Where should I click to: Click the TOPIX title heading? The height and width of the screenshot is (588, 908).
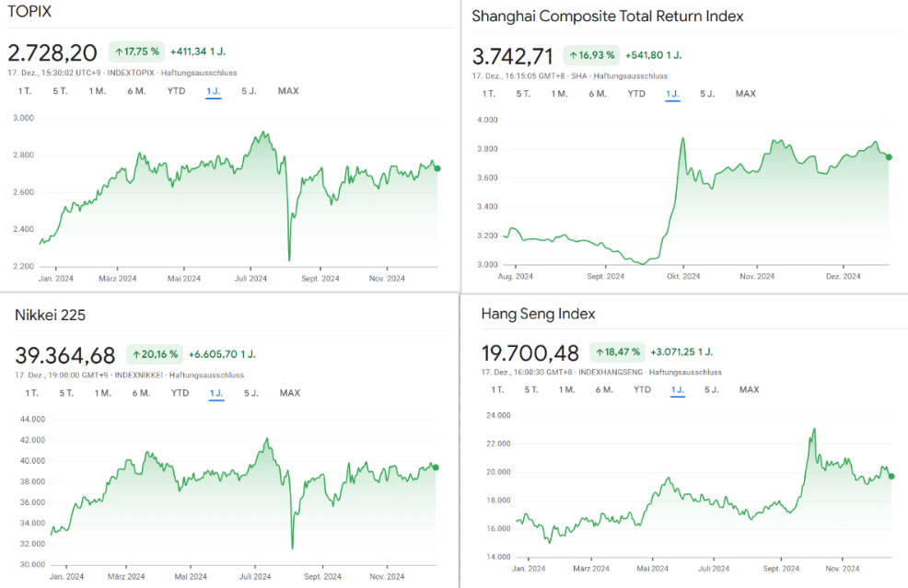29,12
